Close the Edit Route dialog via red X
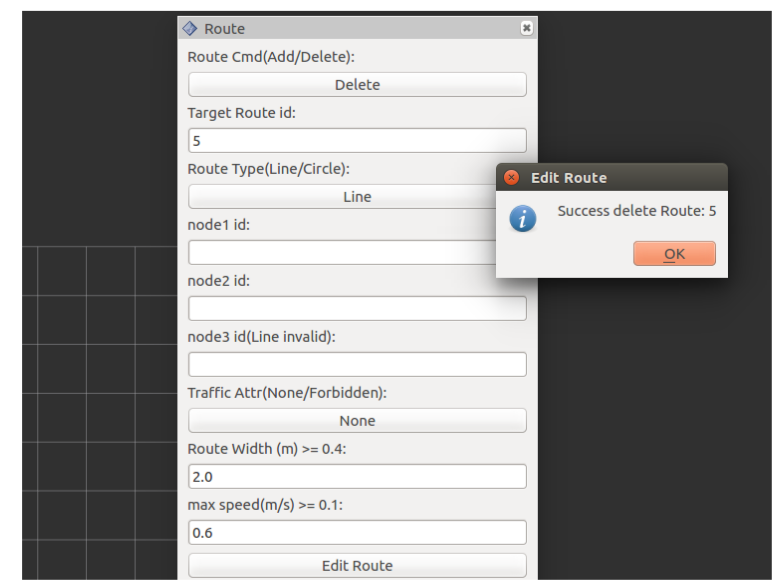The height and width of the screenshot is (583, 784). point(512,178)
